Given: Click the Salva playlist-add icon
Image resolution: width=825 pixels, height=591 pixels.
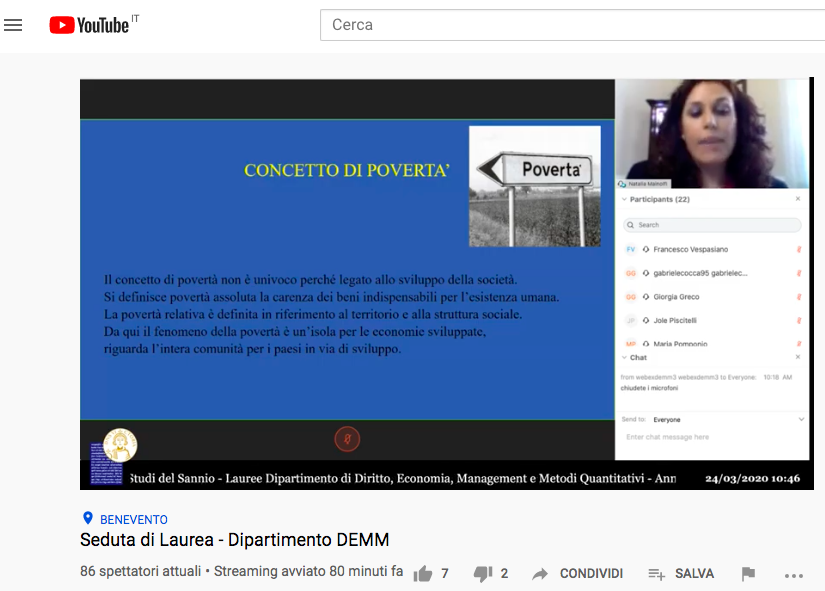Looking at the screenshot, I should coord(656,574).
